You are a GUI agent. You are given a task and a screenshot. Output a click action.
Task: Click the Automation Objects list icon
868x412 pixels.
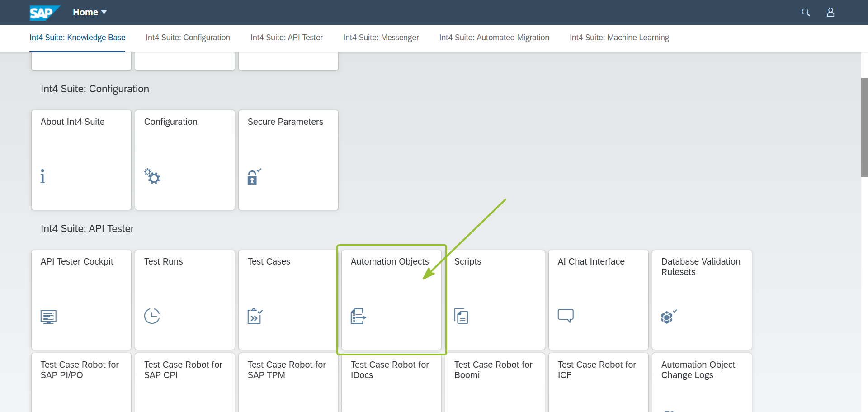359,316
